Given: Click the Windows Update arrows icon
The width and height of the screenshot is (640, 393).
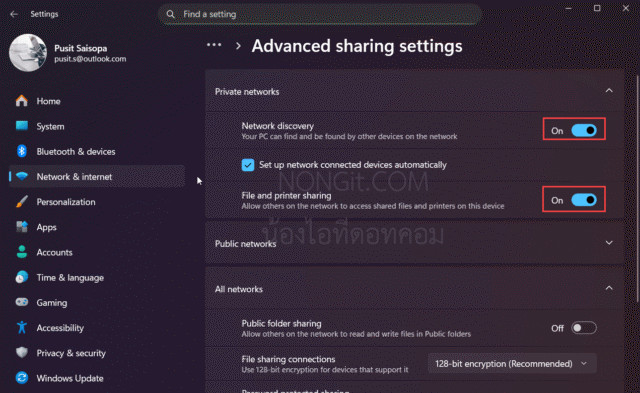Looking at the screenshot, I should click(x=22, y=378).
